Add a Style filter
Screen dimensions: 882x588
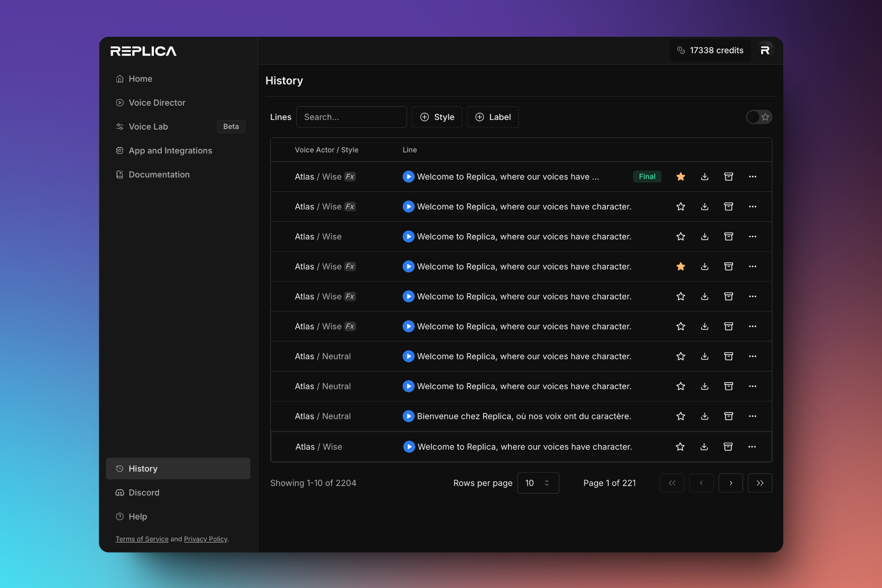pyautogui.click(x=437, y=117)
